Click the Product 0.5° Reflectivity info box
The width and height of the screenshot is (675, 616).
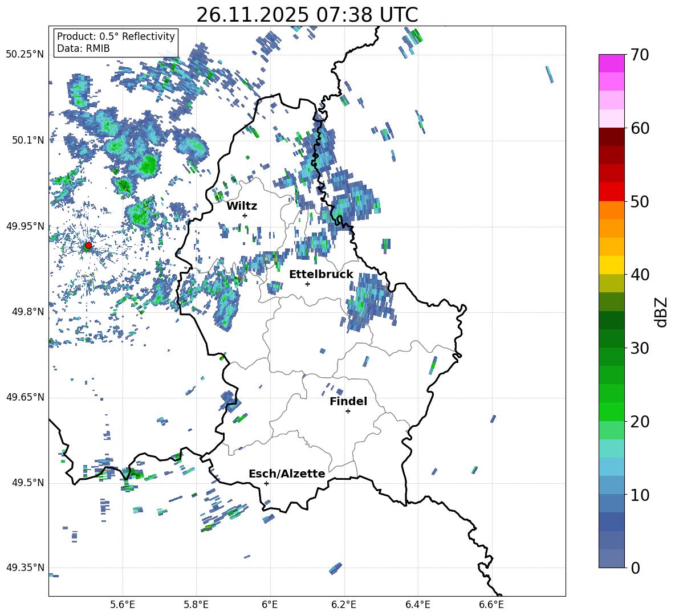coord(116,43)
